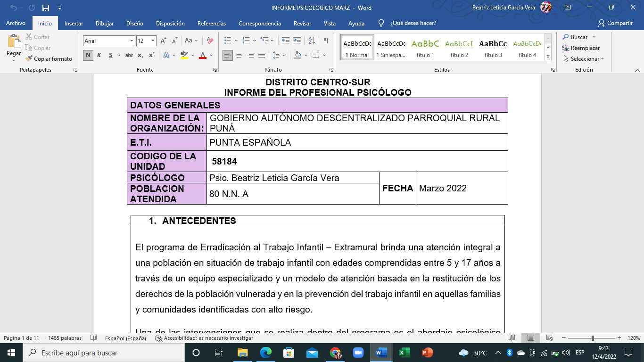Toggle italic formatting with K button
644x362 pixels.
[99, 55]
